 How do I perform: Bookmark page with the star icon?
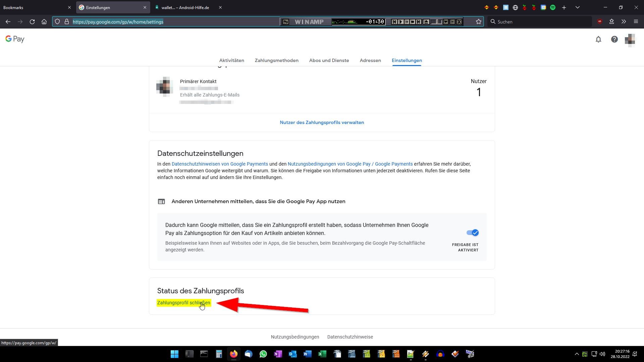pos(479,22)
